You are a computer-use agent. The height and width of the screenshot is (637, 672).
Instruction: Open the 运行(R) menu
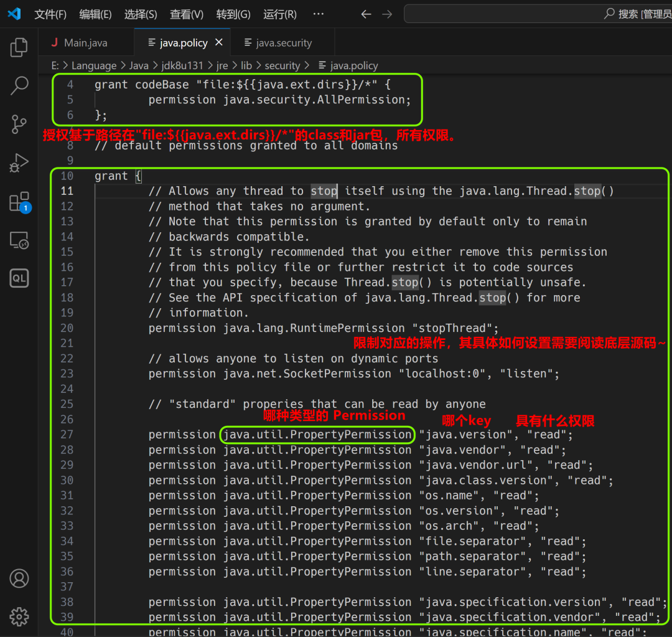coord(280,14)
